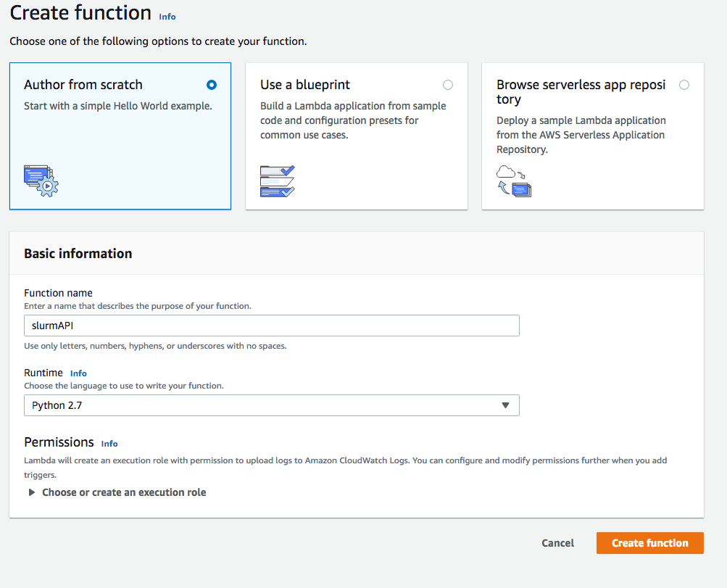The width and height of the screenshot is (727, 588).
Task: Select the Author from scratch card
Action: (120, 136)
